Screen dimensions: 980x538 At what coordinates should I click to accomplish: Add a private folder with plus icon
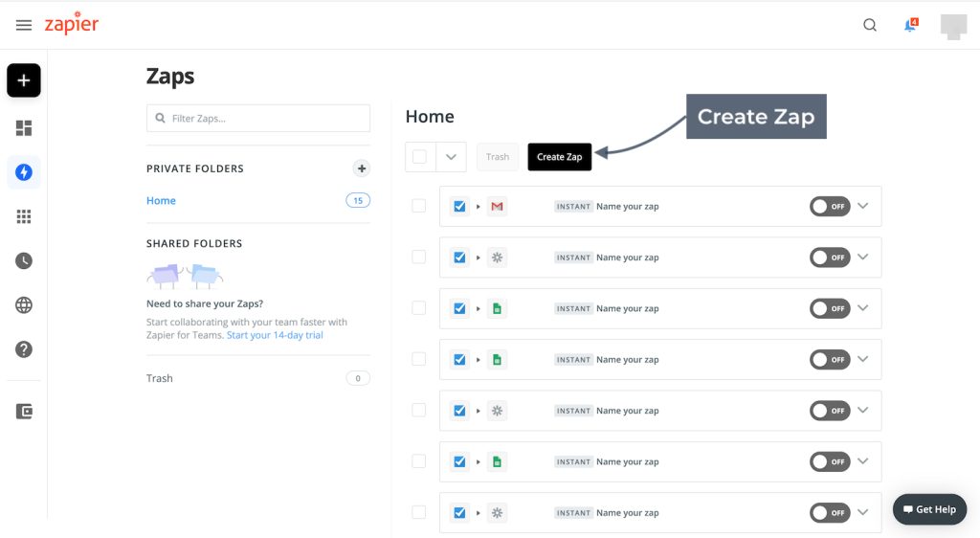coord(361,168)
